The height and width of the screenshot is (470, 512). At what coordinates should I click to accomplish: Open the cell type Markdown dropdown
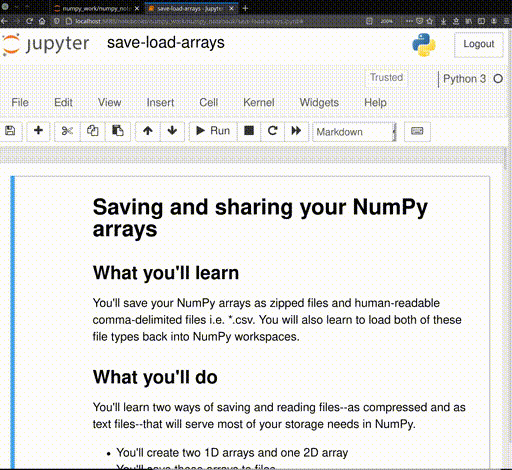pyautogui.click(x=355, y=132)
